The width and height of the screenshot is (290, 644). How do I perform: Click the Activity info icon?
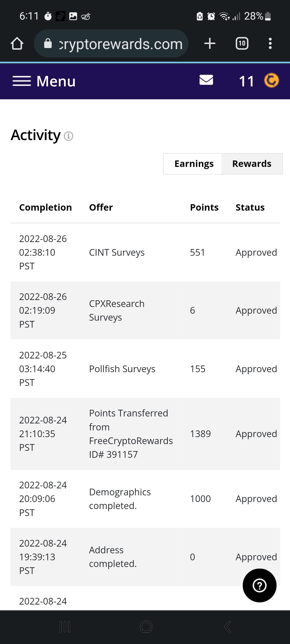click(68, 136)
